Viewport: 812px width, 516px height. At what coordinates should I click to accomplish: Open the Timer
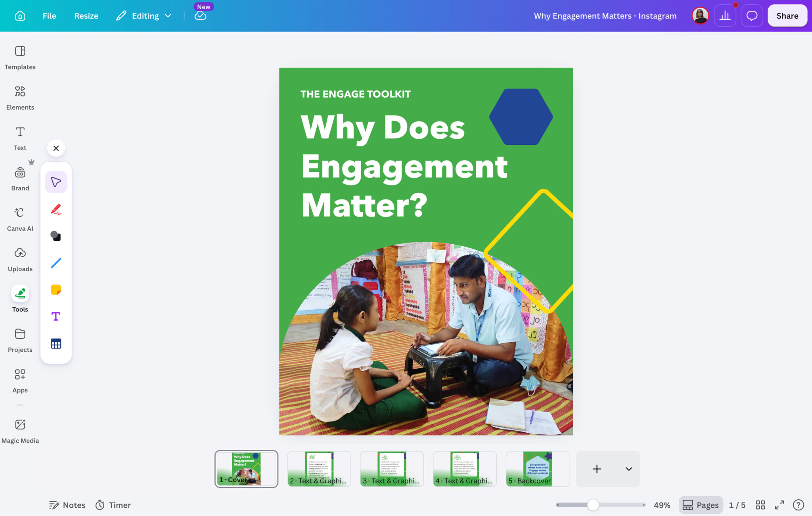pos(113,505)
